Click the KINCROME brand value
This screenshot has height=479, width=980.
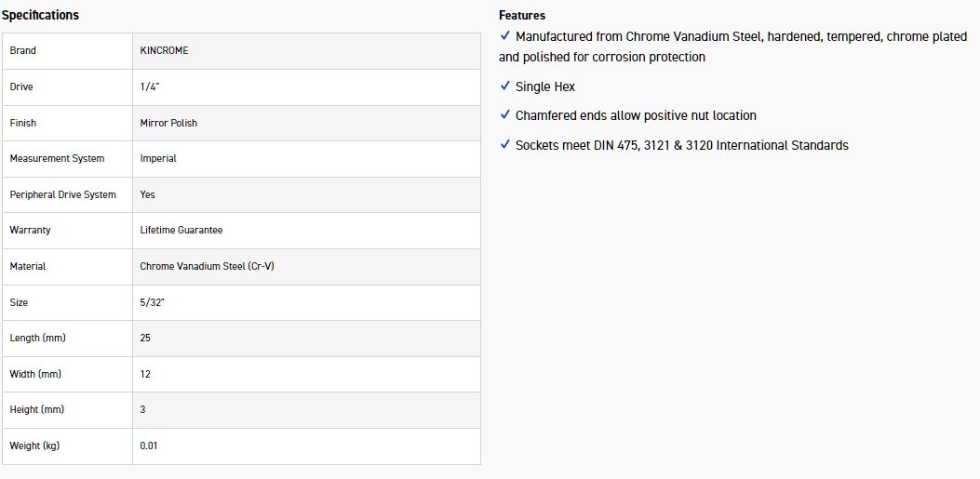click(x=164, y=50)
